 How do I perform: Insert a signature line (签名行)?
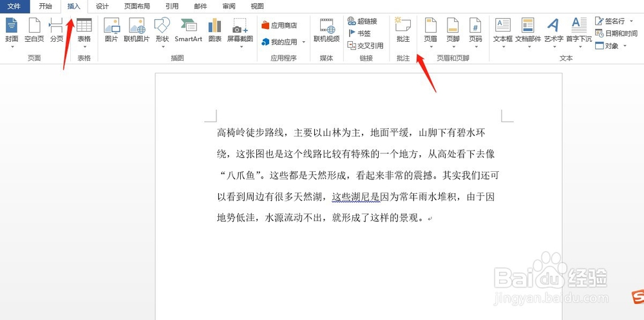tap(611, 21)
